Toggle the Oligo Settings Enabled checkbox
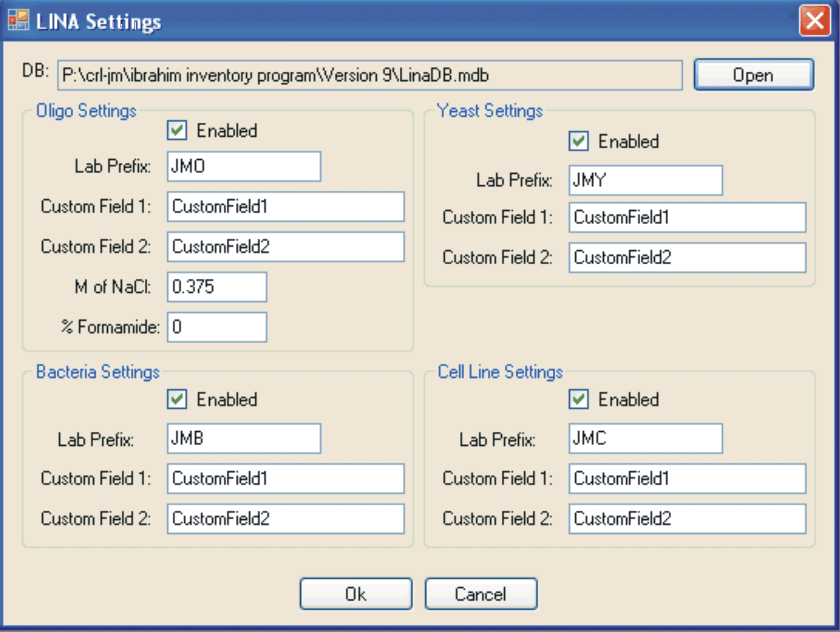Image resolution: width=840 pixels, height=632 pixels. click(177, 130)
